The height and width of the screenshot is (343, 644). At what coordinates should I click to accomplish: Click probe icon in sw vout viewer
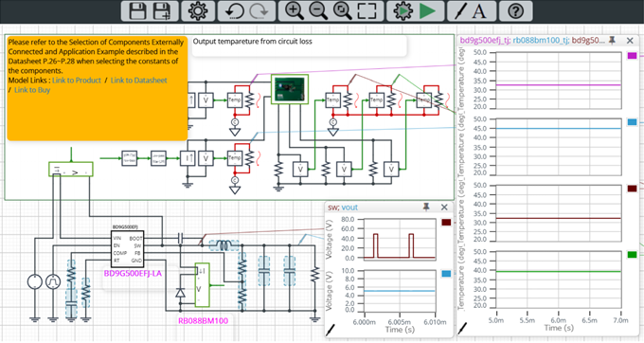coord(331,330)
